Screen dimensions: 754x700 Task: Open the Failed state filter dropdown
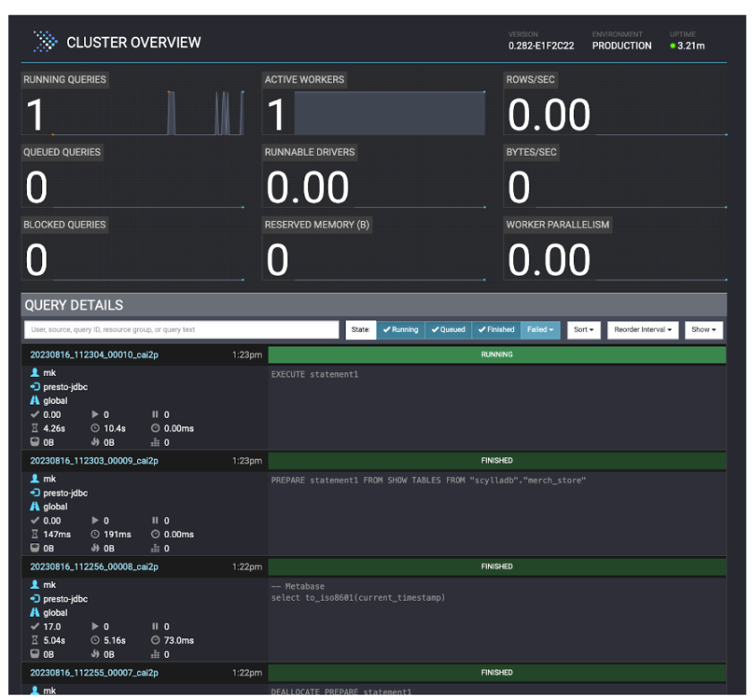(541, 329)
